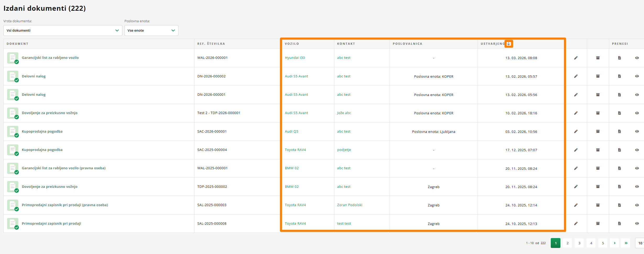Image resolution: width=644 pixels, height=254 pixels.
Task: Open the Vrsta dokumenta dropdown
Action: pyautogui.click(x=63, y=30)
